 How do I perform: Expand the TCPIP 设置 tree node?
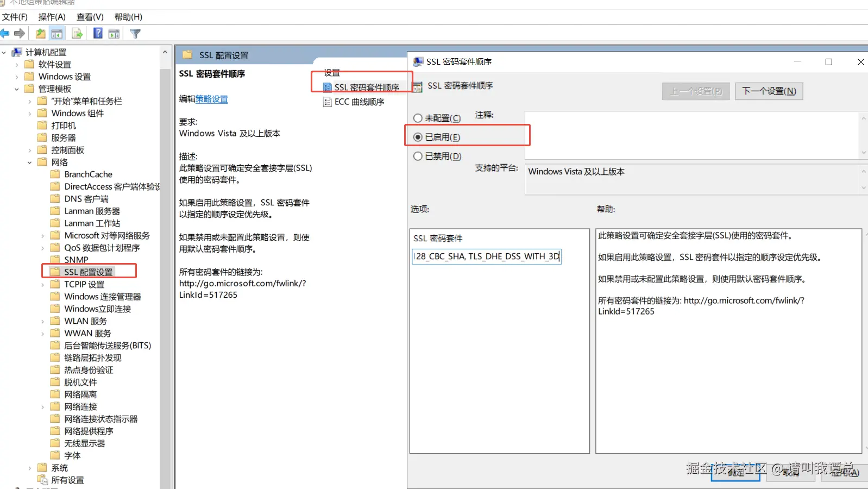pyautogui.click(x=42, y=284)
